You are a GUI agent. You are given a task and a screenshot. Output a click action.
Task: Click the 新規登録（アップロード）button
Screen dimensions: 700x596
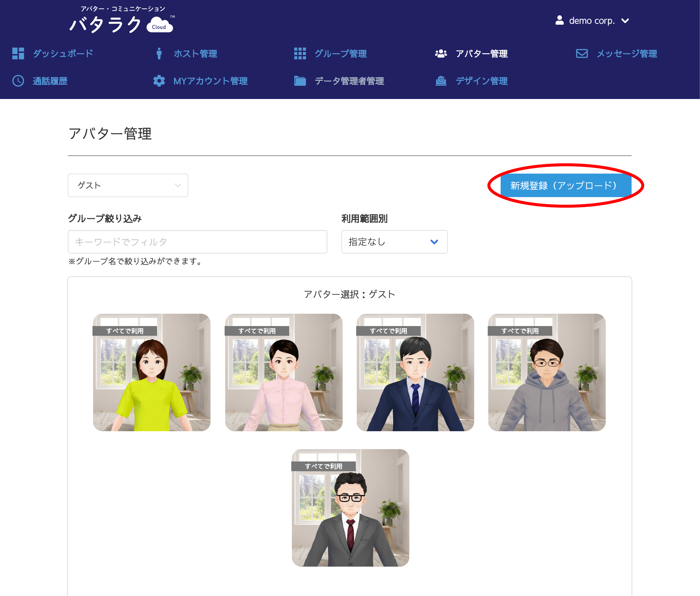[x=565, y=185]
